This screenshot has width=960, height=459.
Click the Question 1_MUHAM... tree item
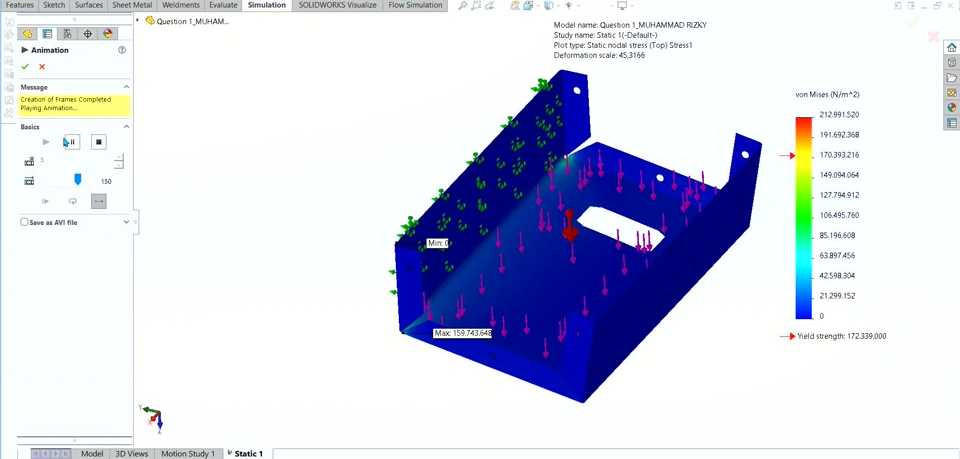pyautogui.click(x=192, y=21)
